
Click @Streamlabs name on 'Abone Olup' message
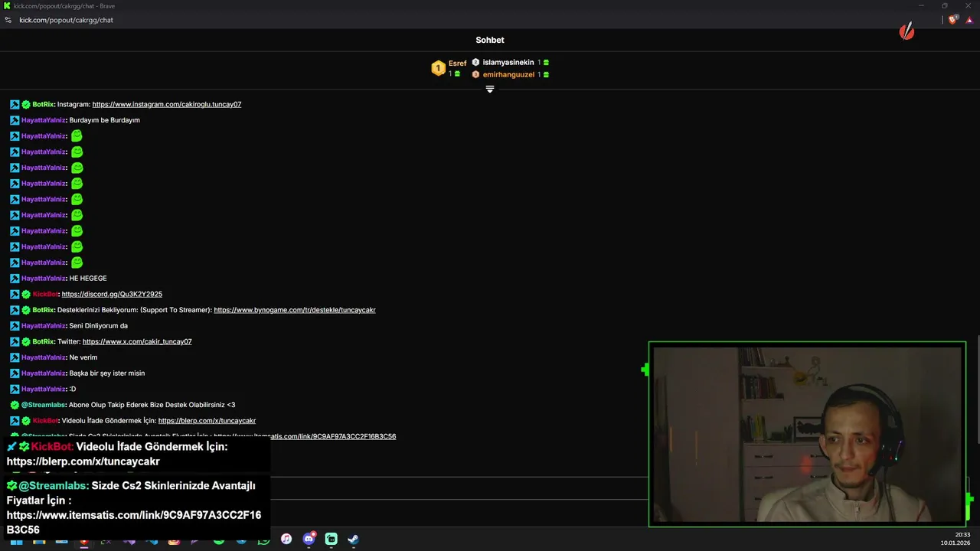pos(43,405)
